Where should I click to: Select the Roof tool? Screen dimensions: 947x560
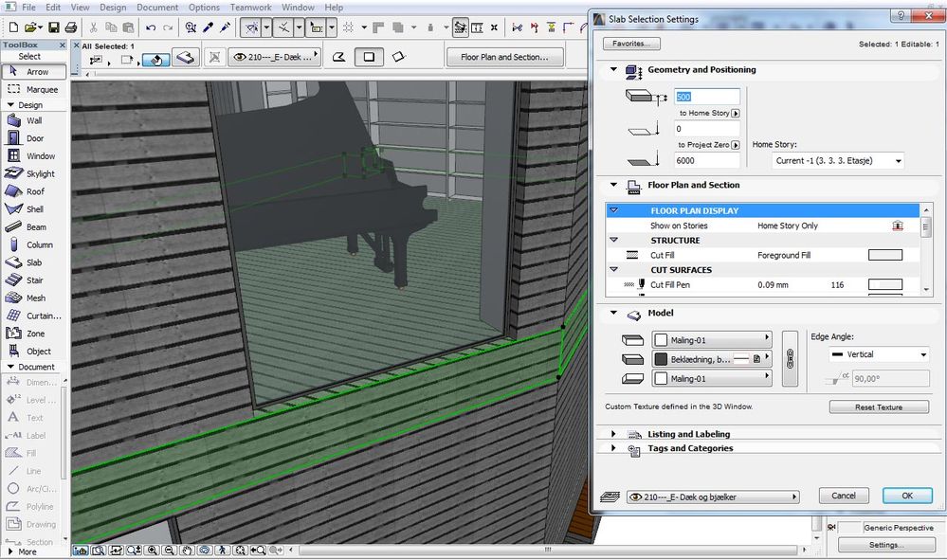[x=33, y=191]
